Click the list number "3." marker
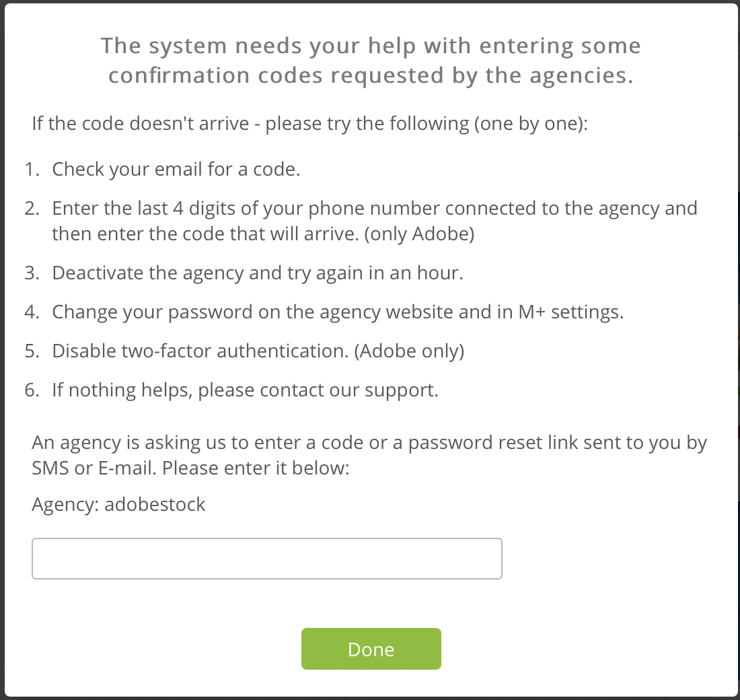Viewport: 740px width, 700px height. pyautogui.click(x=33, y=273)
